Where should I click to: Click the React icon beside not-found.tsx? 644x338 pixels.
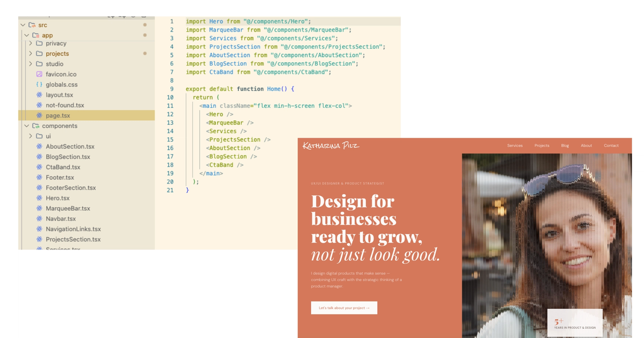point(39,105)
